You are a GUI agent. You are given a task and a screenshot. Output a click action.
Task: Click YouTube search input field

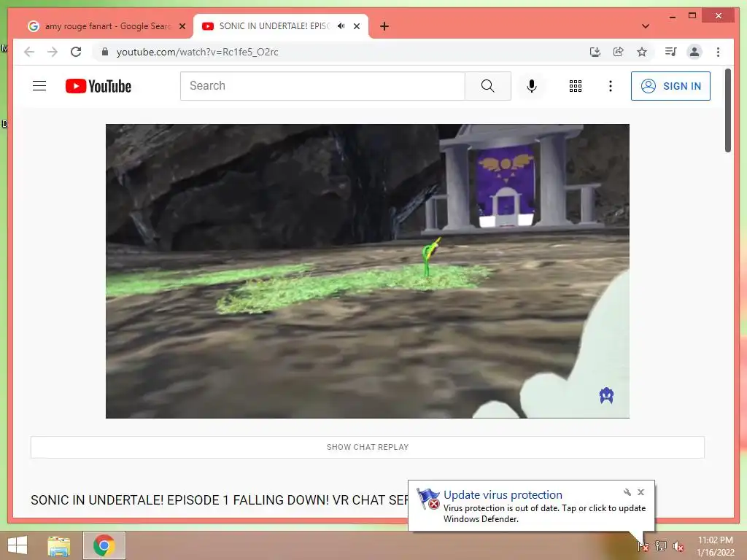click(x=322, y=86)
